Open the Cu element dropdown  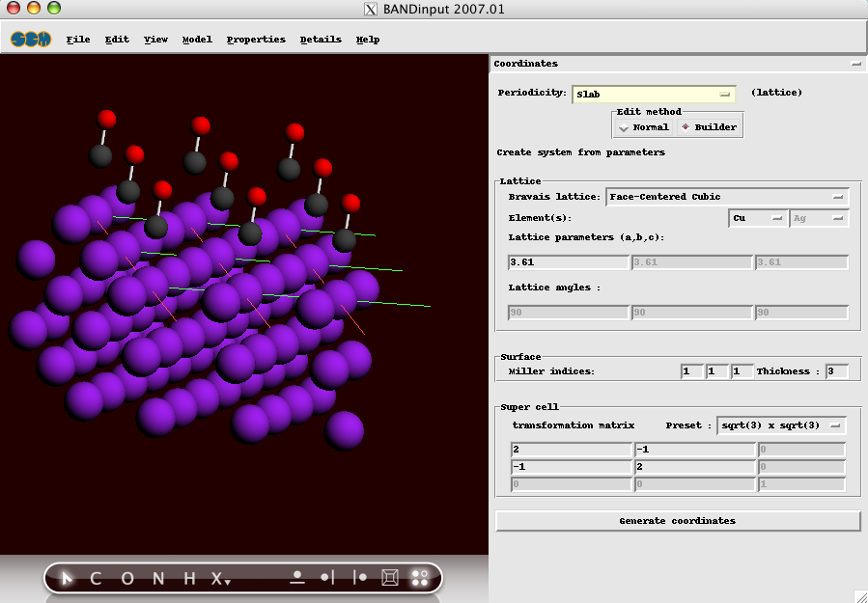[x=758, y=218]
